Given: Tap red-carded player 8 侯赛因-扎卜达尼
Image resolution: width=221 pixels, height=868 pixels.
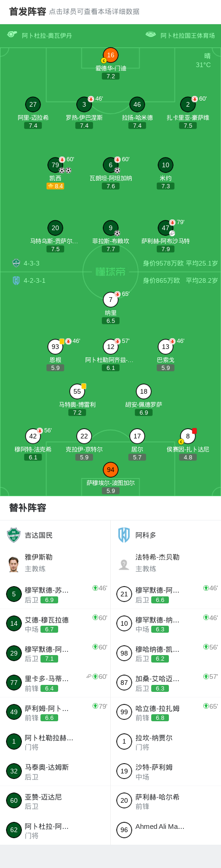Looking at the screenshot, I should [188, 436].
